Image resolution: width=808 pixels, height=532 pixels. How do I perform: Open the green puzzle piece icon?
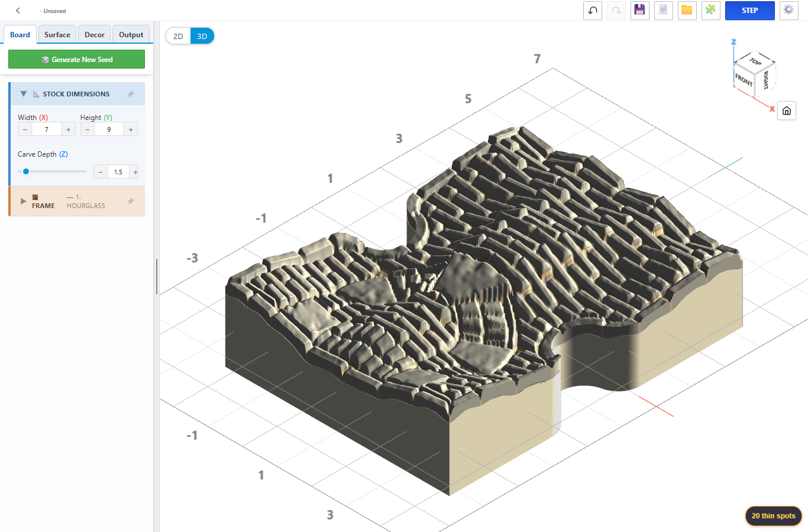click(x=710, y=11)
